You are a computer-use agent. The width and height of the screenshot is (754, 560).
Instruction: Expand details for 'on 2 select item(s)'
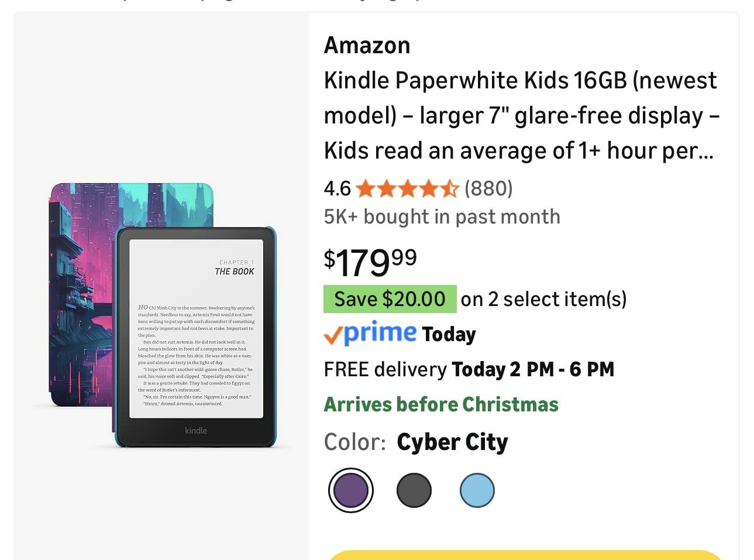(543, 299)
